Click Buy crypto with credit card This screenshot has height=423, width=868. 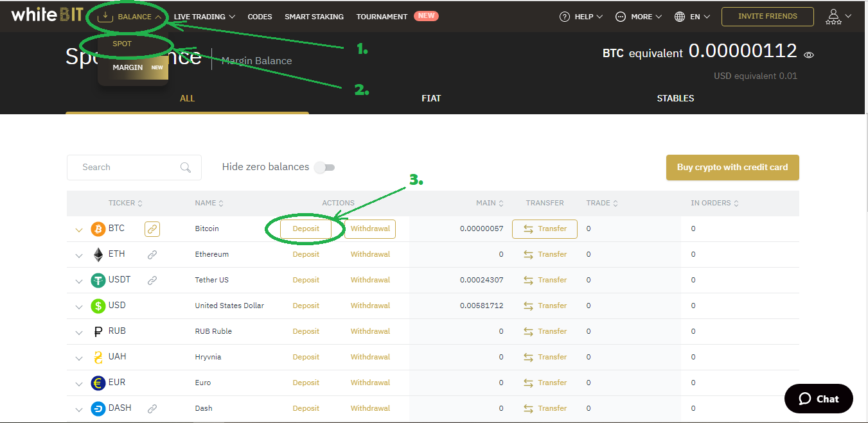coord(732,167)
